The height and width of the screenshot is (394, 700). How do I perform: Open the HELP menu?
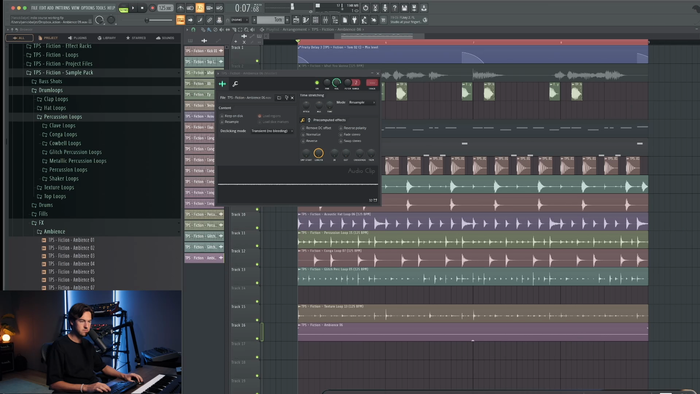click(111, 8)
